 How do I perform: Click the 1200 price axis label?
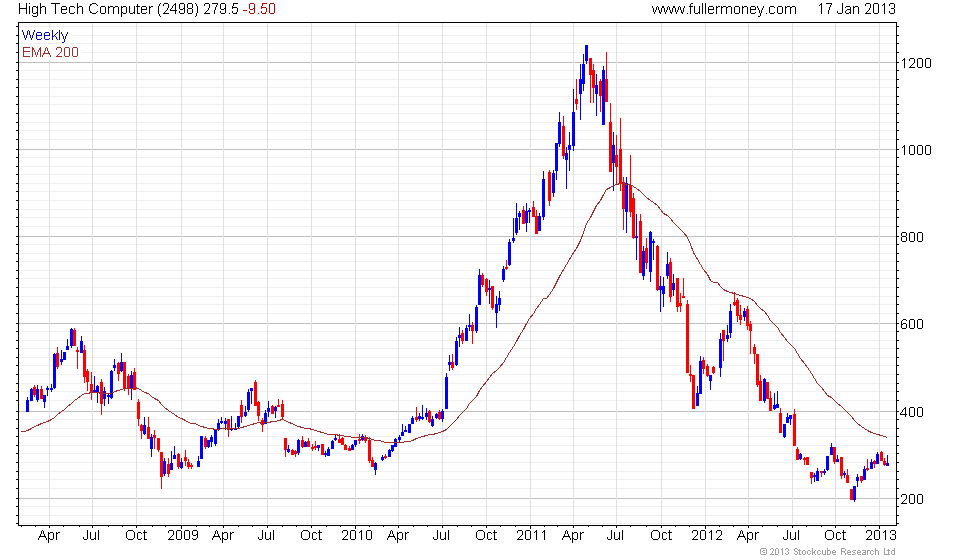coord(916,63)
